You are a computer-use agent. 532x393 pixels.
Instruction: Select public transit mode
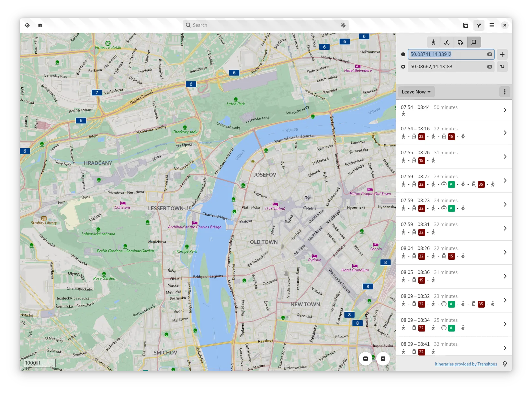coord(474,42)
